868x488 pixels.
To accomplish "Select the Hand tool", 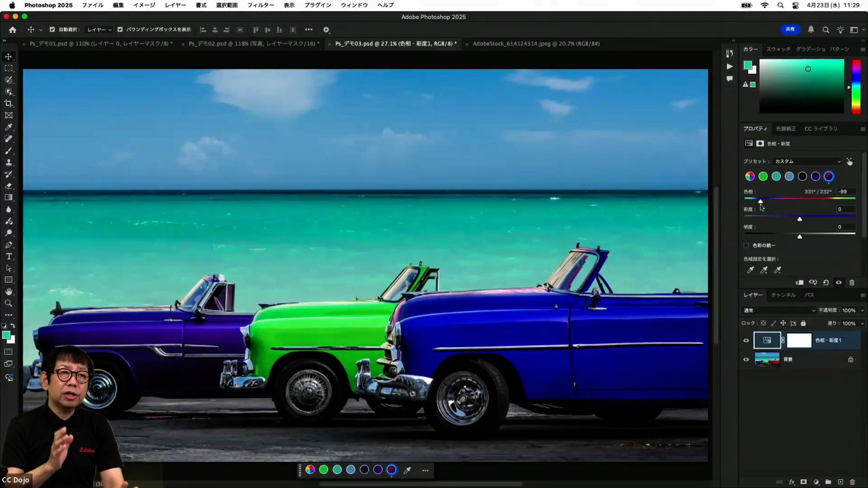I will [9, 292].
